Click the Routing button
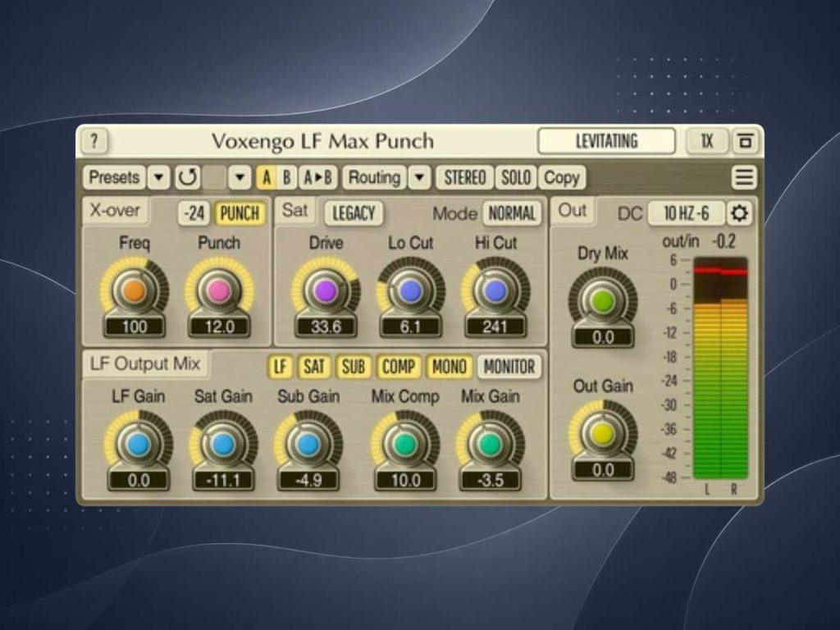 (x=374, y=177)
